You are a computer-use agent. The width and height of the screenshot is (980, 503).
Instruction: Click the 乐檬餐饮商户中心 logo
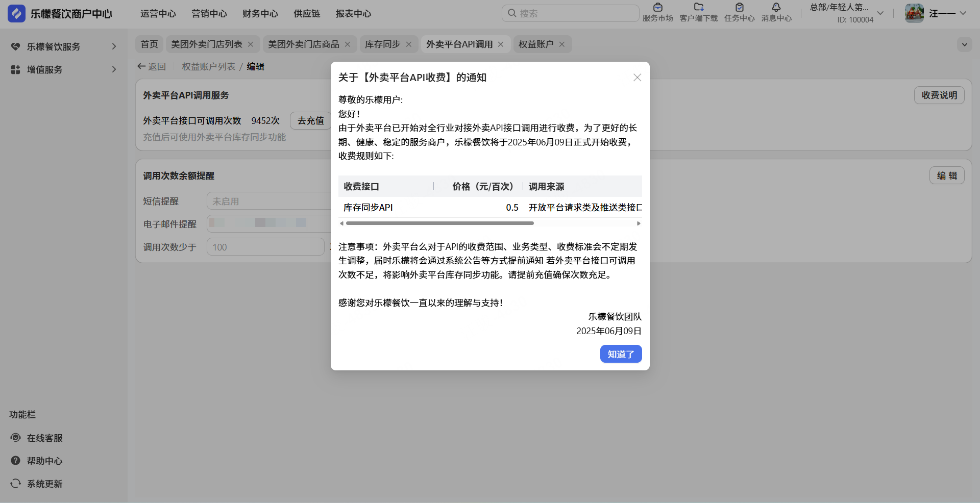click(16, 14)
